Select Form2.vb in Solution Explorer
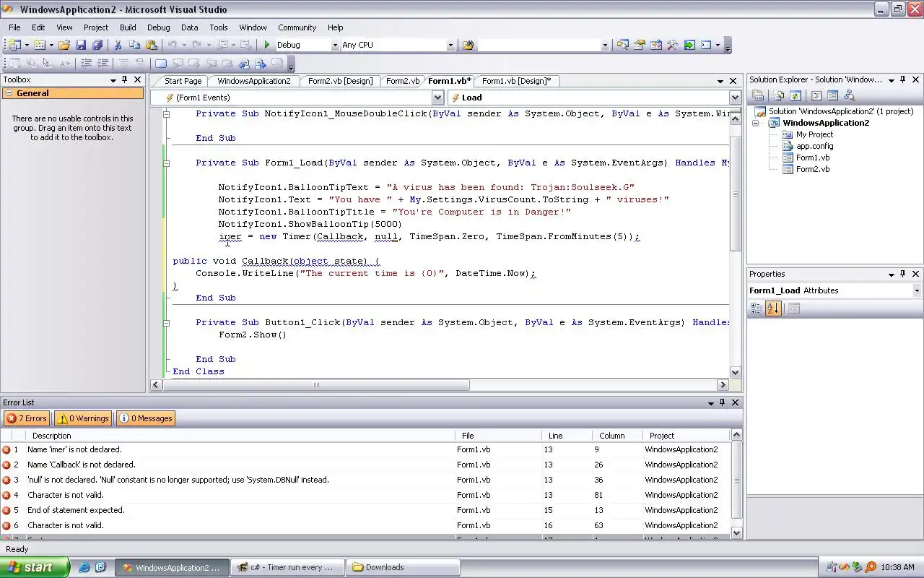 pyautogui.click(x=812, y=169)
